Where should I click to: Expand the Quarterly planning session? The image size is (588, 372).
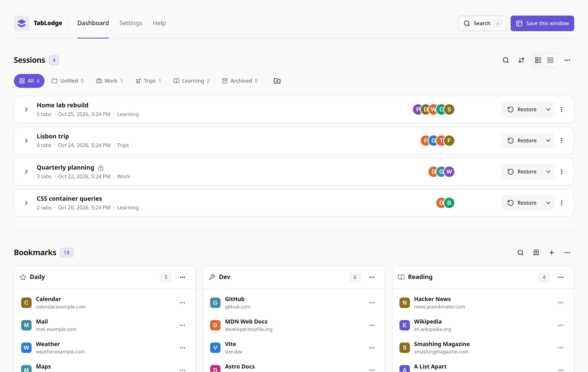(x=26, y=172)
